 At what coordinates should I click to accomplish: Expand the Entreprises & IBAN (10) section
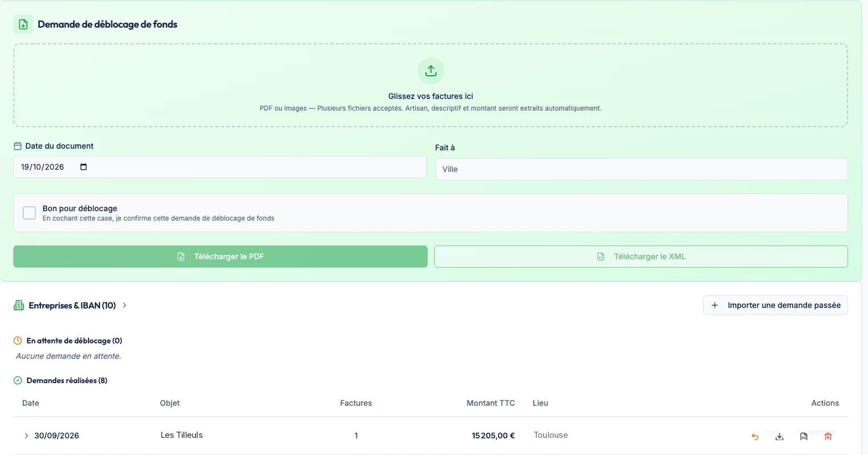[124, 305]
